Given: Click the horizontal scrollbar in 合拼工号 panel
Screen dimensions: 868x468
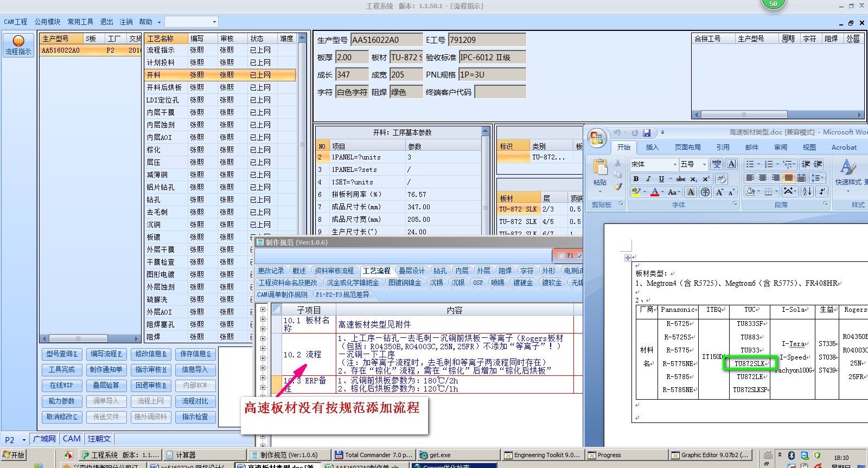Looking at the screenshot, I should tap(778, 114).
